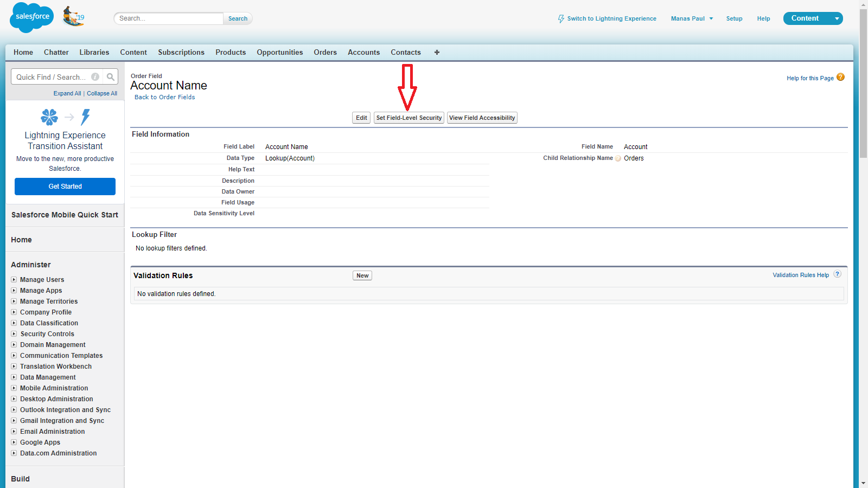Open the Content app menu dropdown
Screen dimensions: 868x488
pos(837,18)
